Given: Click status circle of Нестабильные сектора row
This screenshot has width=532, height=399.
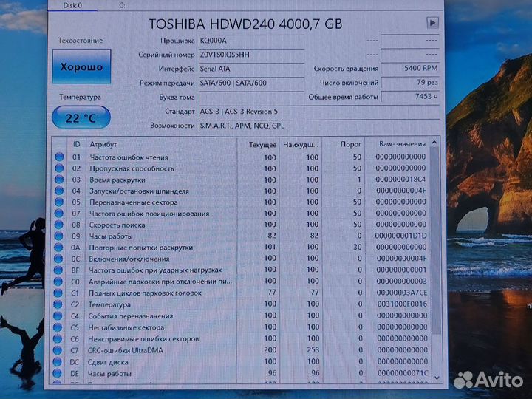Looking at the screenshot, I should 58,327.
